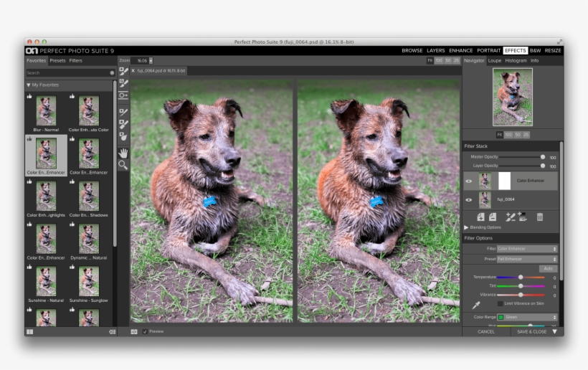Click the merge layer icon in Filter Stack
This screenshot has height=370, width=588.
pyautogui.click(x=493, y=217)
